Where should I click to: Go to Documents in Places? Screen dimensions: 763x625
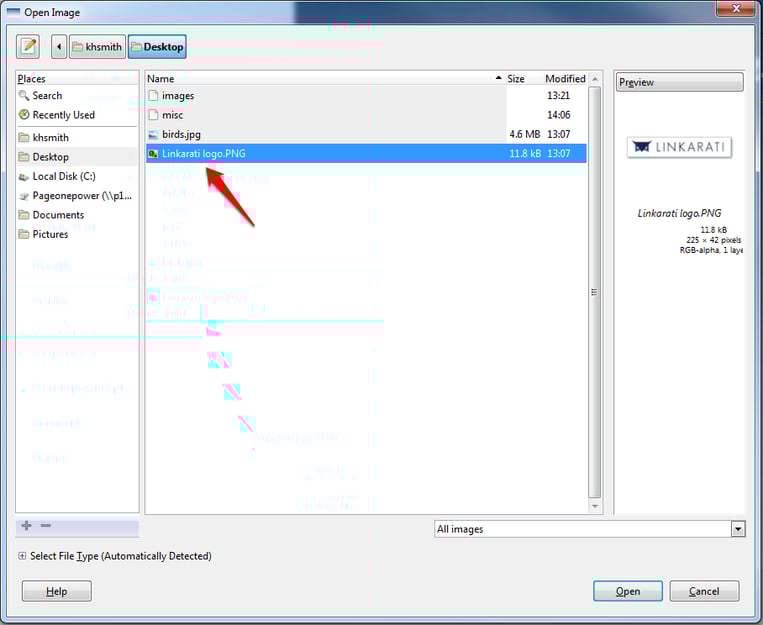click(x=77, y=215)
